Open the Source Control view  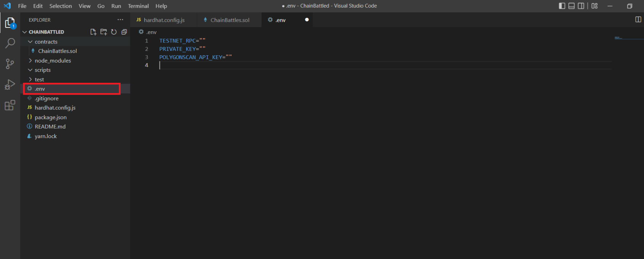tap(10, 64)
